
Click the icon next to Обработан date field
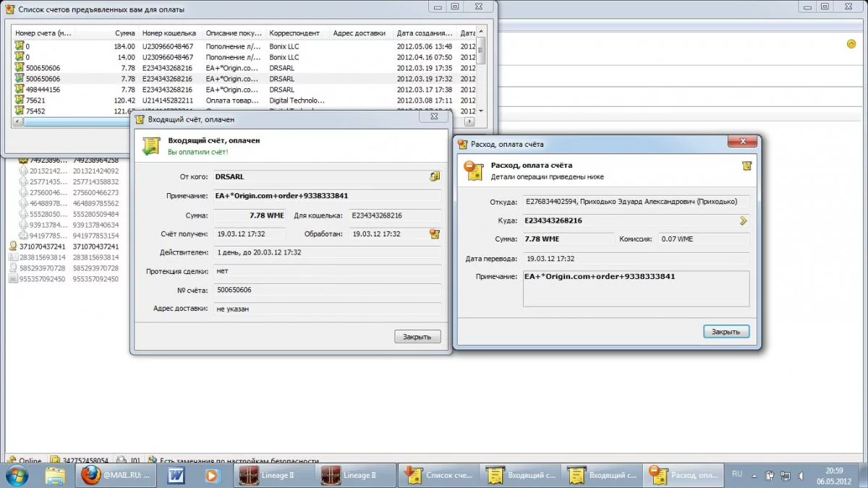click(435, 234)
